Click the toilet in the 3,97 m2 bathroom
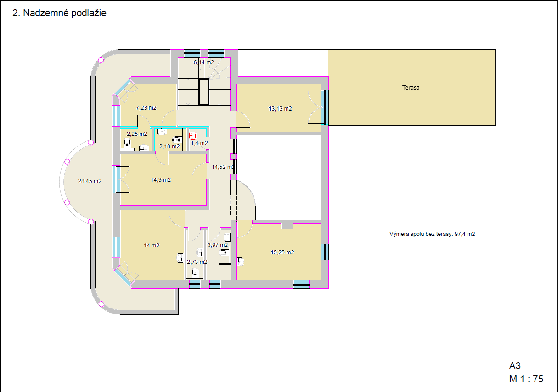Screen dimensions: 558x392 [224, 252]
